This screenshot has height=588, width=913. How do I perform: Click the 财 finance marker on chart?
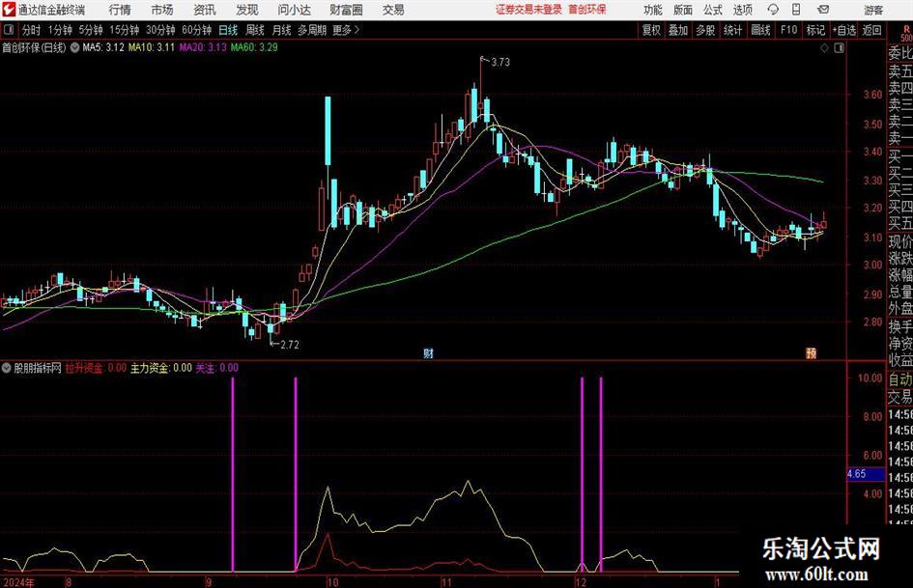[x=429, y=352]
